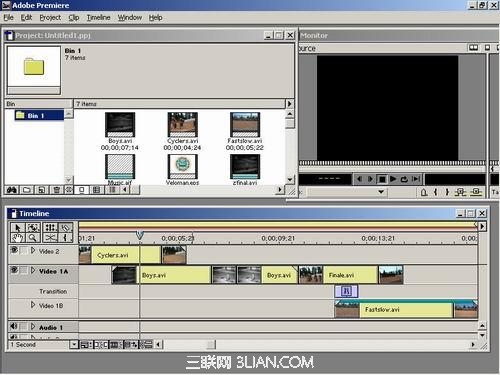Select the Fastslow.avi clip in Video 1B
The image size is (500, 375).
pyautogui.click(x=406, y=309)
